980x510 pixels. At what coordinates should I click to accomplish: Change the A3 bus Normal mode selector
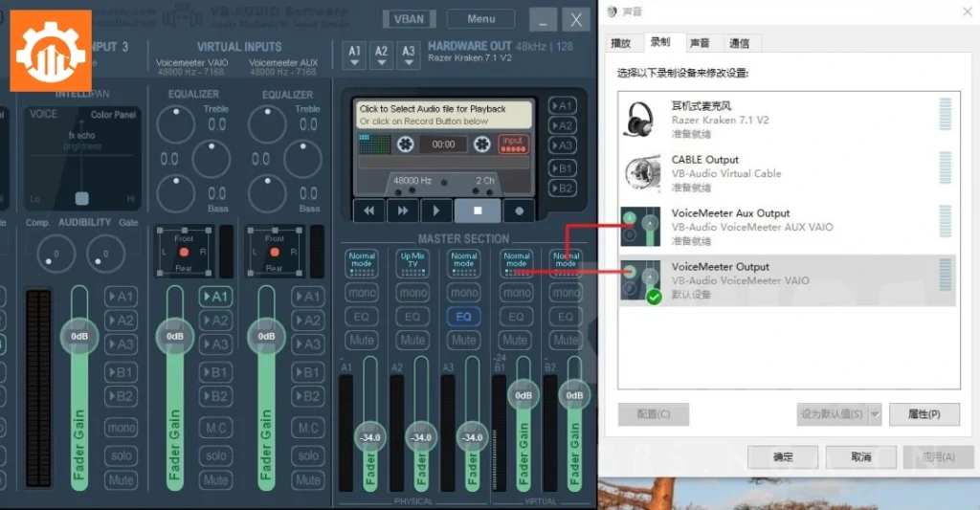464,264
